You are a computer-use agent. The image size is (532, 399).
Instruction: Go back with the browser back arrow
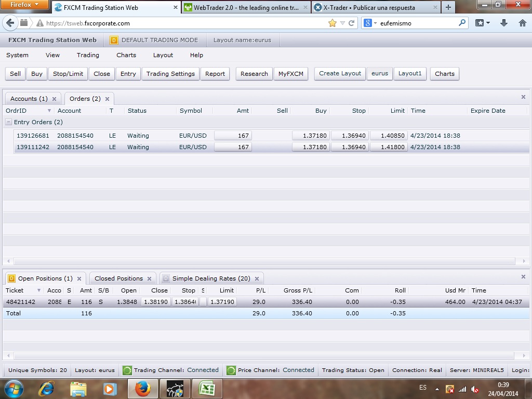[10, 23]
